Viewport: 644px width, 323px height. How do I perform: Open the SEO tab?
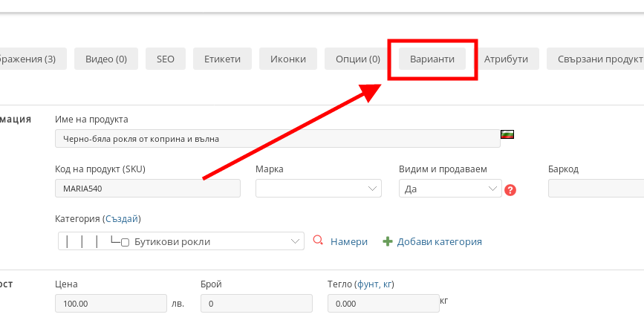(x=166, y=59)
